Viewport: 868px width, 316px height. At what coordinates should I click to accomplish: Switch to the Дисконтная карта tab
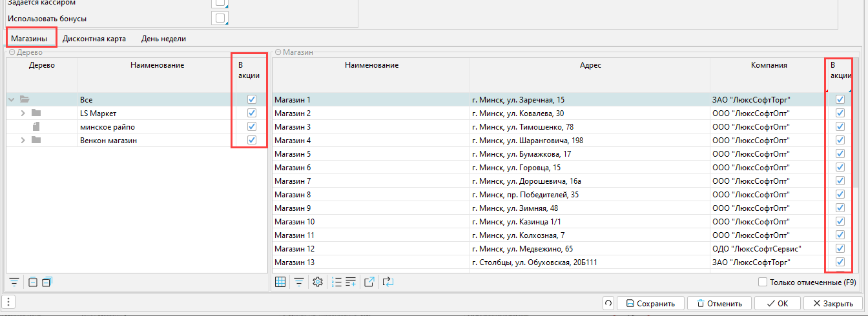point(94,39)
